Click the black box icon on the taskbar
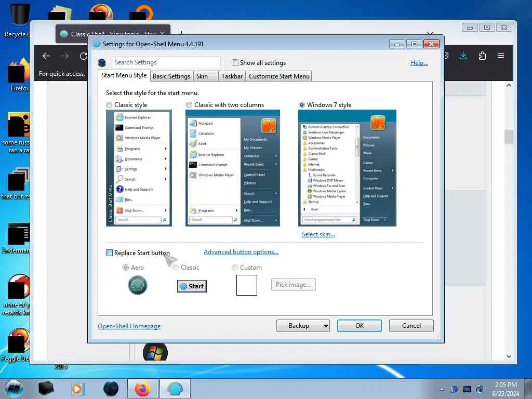The height and width of the screenshot is (399, 532). click(46, 389)
